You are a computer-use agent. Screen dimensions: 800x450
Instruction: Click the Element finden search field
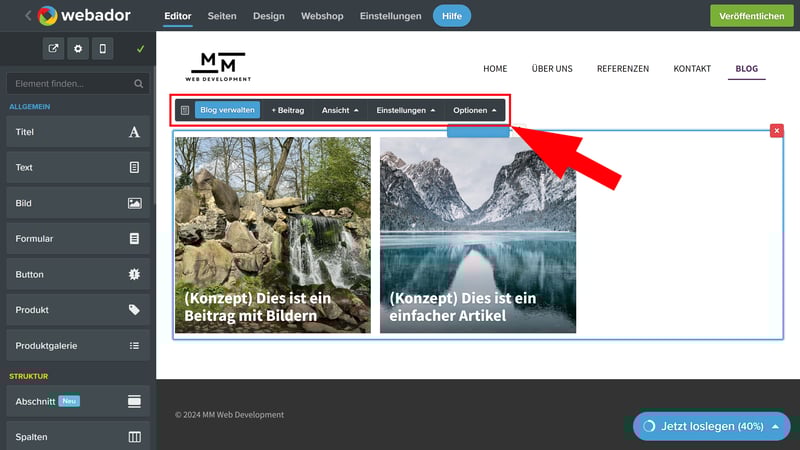(x=78, y=84)
